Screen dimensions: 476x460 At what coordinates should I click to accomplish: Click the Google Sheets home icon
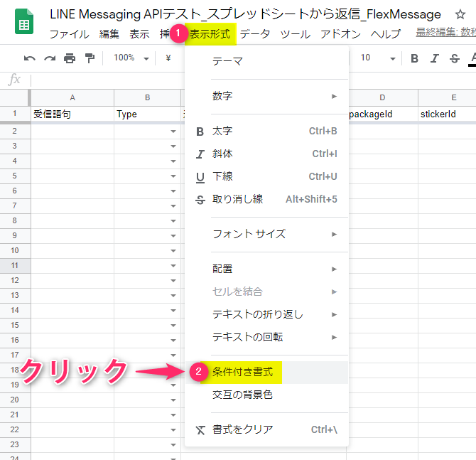pos(24,21)
